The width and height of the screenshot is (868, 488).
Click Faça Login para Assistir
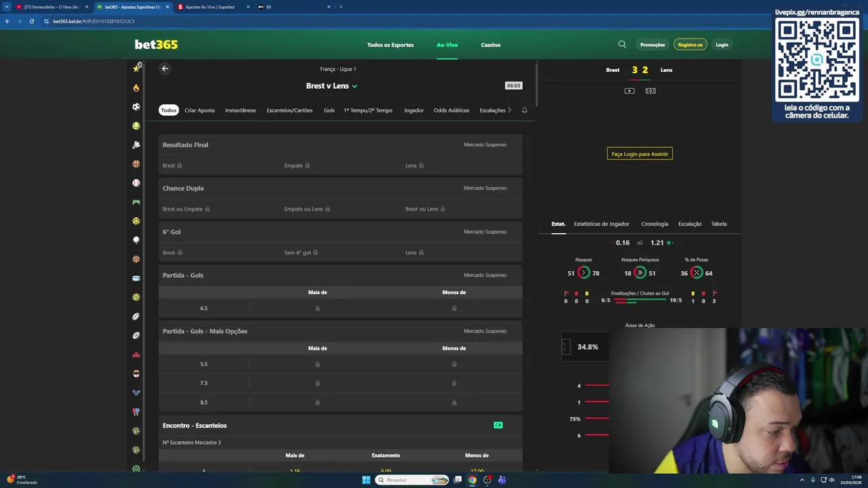639,154
